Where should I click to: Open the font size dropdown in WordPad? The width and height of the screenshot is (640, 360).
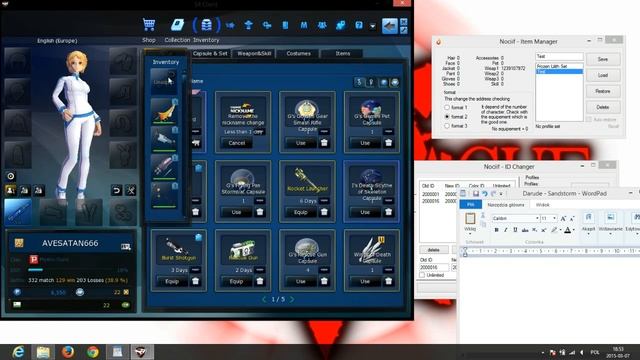[554, 218]
